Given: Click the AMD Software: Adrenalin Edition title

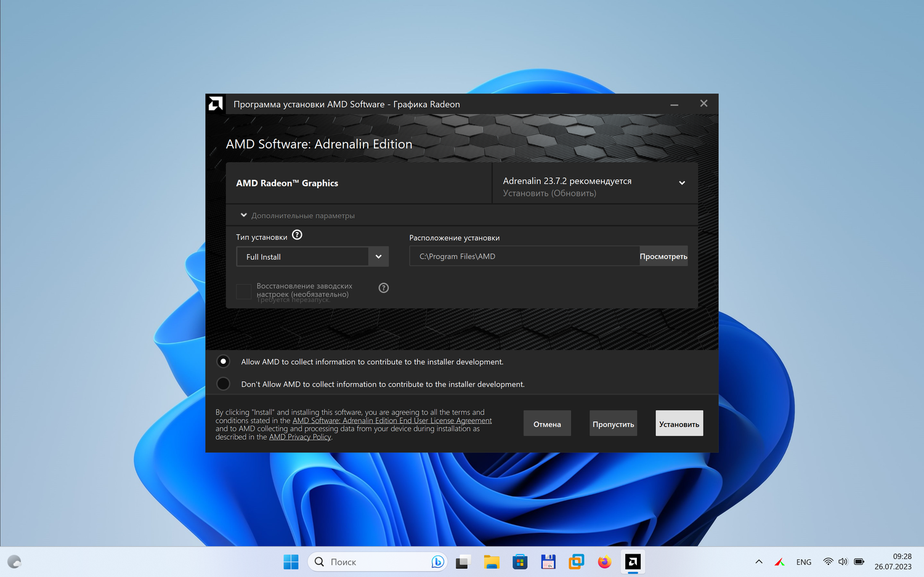Looking at the screenshot, I should pos(319,144).
